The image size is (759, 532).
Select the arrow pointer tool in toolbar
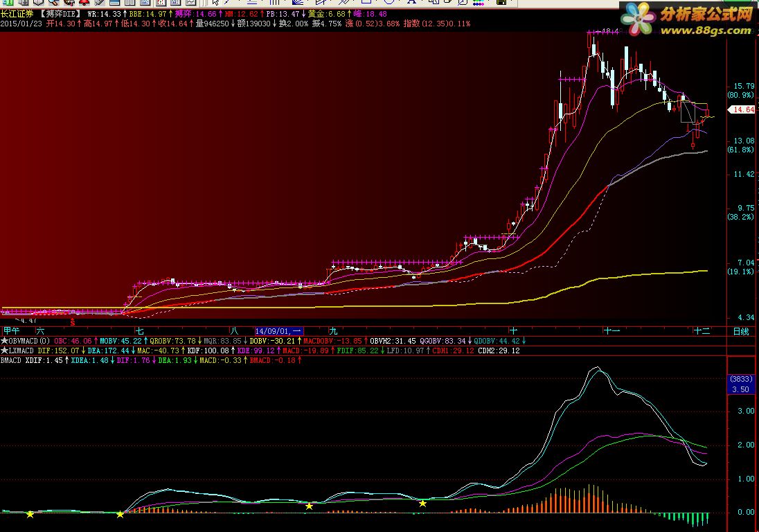point(215,2)
